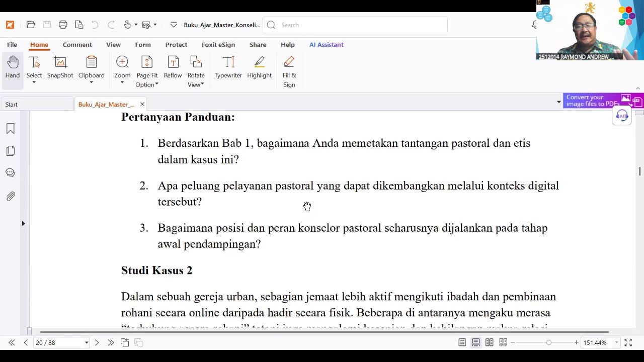Viewport: 644px width, 362px height.
Task: Open the Attachments paperclip panel
Action: coord(11,196)
